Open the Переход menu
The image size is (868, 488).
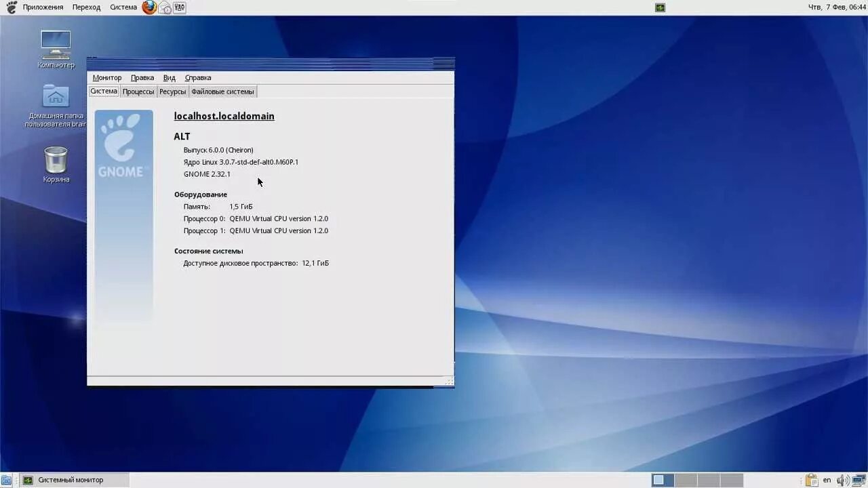coord(86,7)
